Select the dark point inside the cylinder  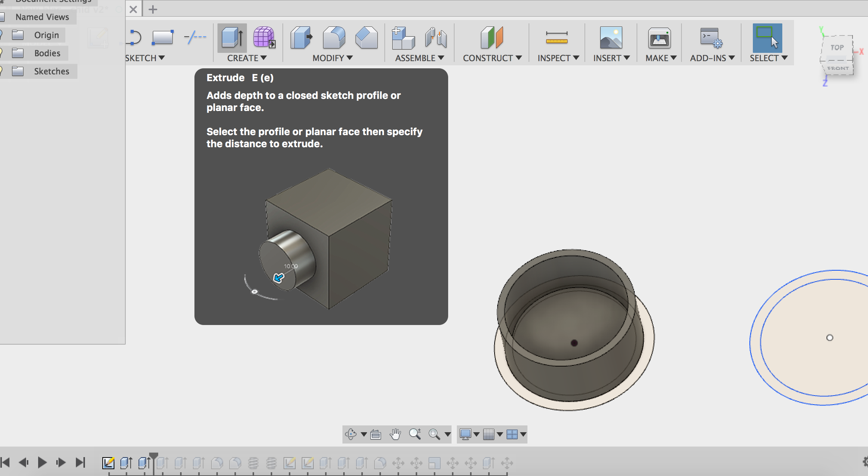(574, 343)
